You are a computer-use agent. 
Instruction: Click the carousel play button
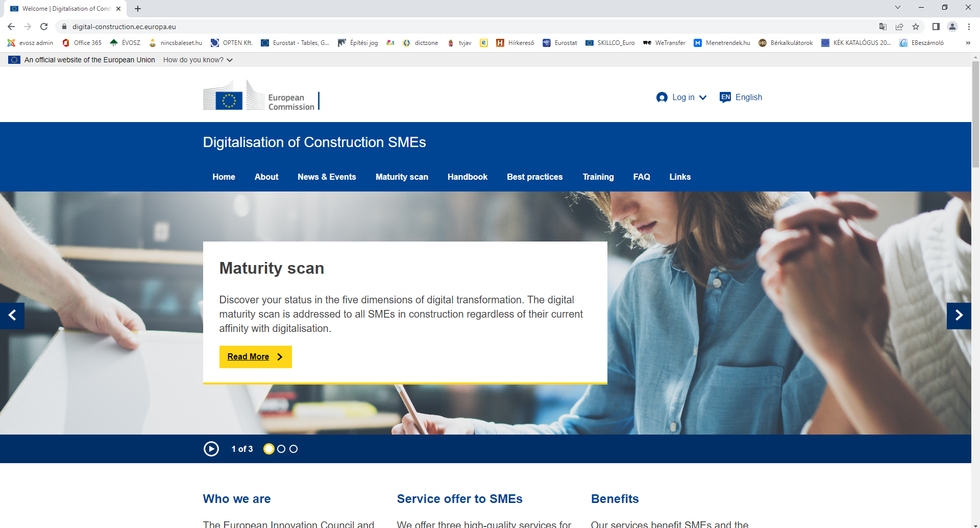[x=211, y=449]
